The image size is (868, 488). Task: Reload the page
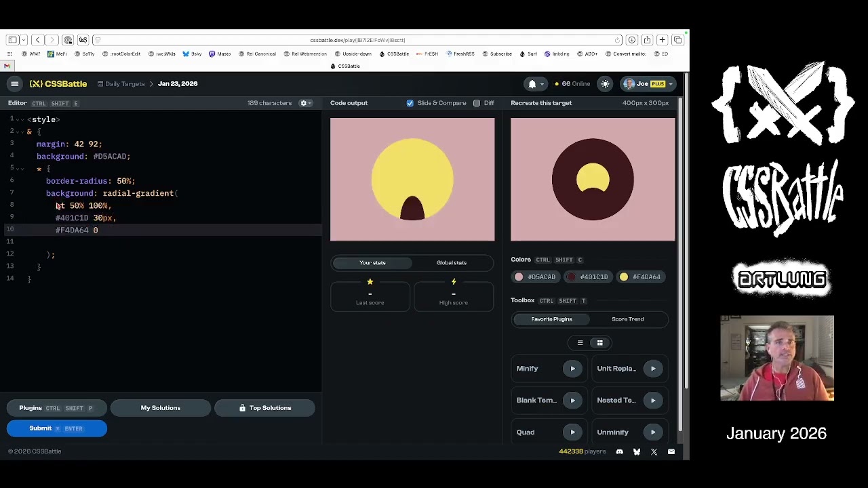click(616, 40)
